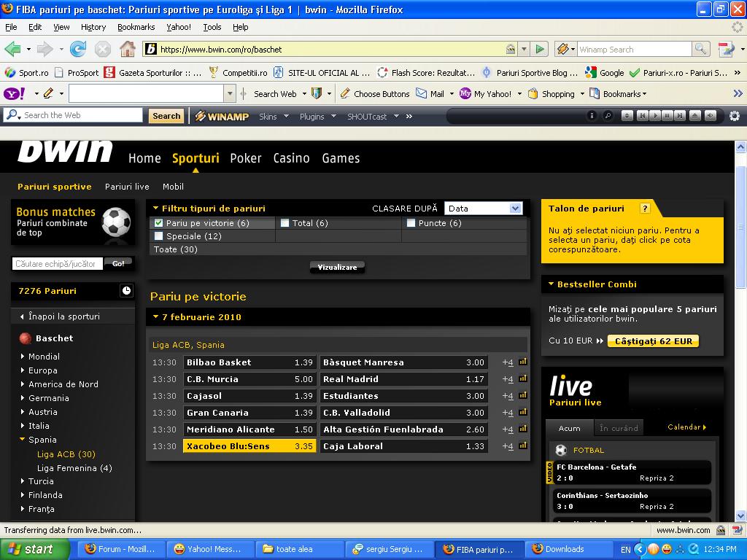This screenshot has height=560, width=747.
Task: Open My Yahoo! from the toolbar
Action: click(485, 94)
